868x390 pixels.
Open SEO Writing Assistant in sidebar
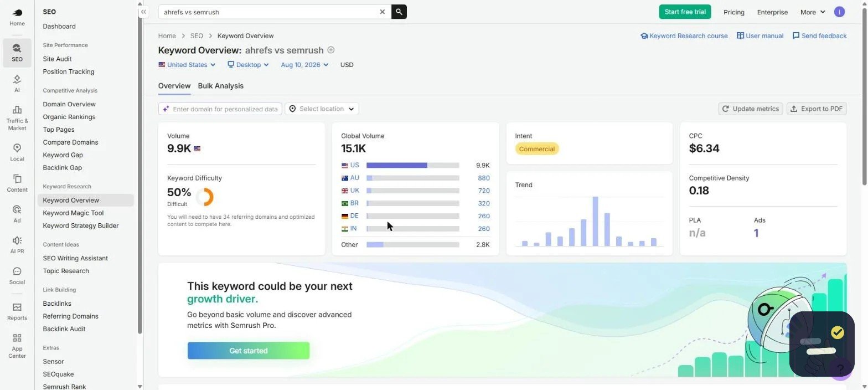click(x=75, y=258)
